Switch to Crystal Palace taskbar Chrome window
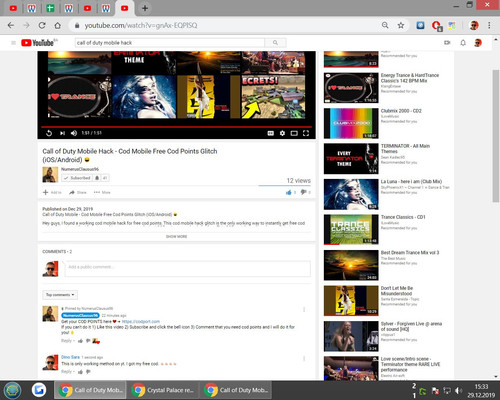Image resolution: width=500 pixels, height=400 pixels. tap(163, 390)
